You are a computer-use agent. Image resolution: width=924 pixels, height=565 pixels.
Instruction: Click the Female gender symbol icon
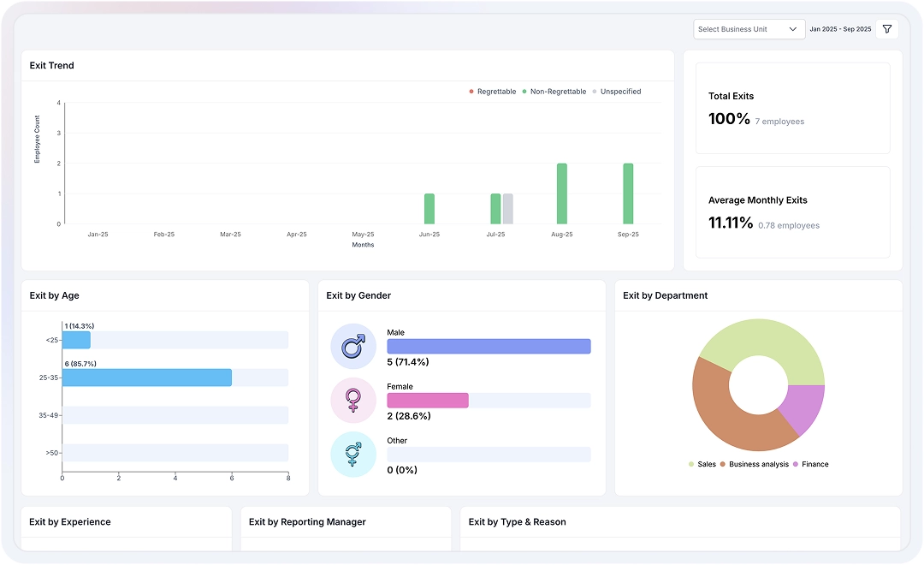[352, 400]
